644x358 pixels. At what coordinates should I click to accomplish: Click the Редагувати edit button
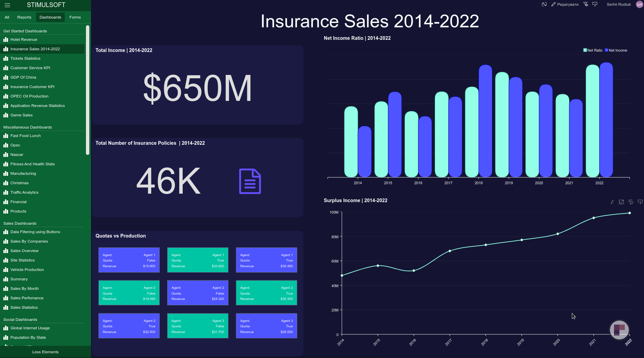(565, 4)
